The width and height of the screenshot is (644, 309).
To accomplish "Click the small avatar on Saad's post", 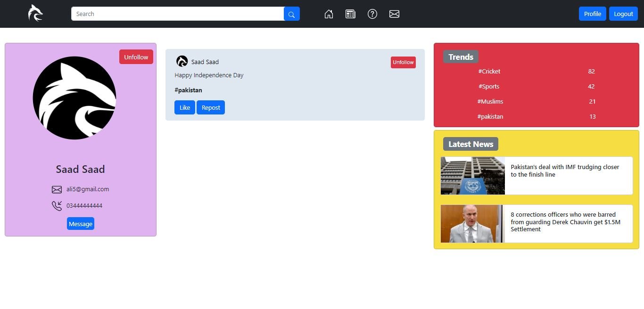I will tap(182, 61).
